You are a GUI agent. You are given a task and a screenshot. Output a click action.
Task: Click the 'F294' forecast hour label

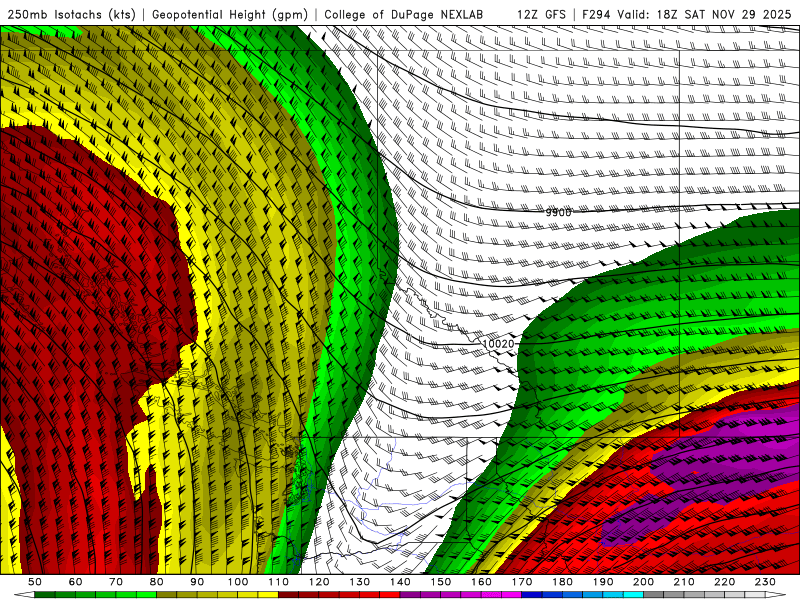pos(596,14)
